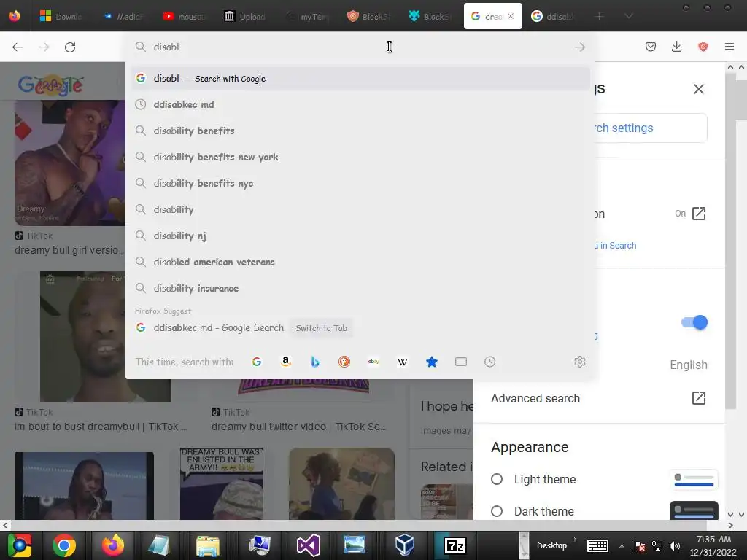Open 7-Zip from the taskbar
747x560 pixels.
tap(454, 545)
